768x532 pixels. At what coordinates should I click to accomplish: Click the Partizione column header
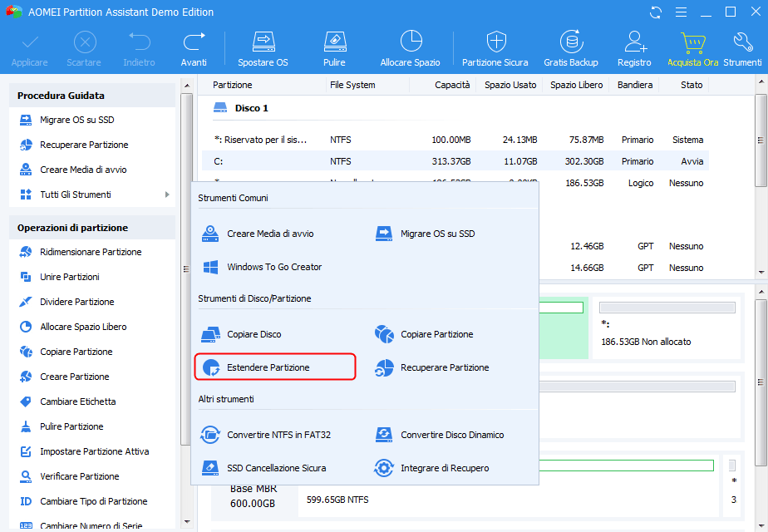(x=233, y=86)
